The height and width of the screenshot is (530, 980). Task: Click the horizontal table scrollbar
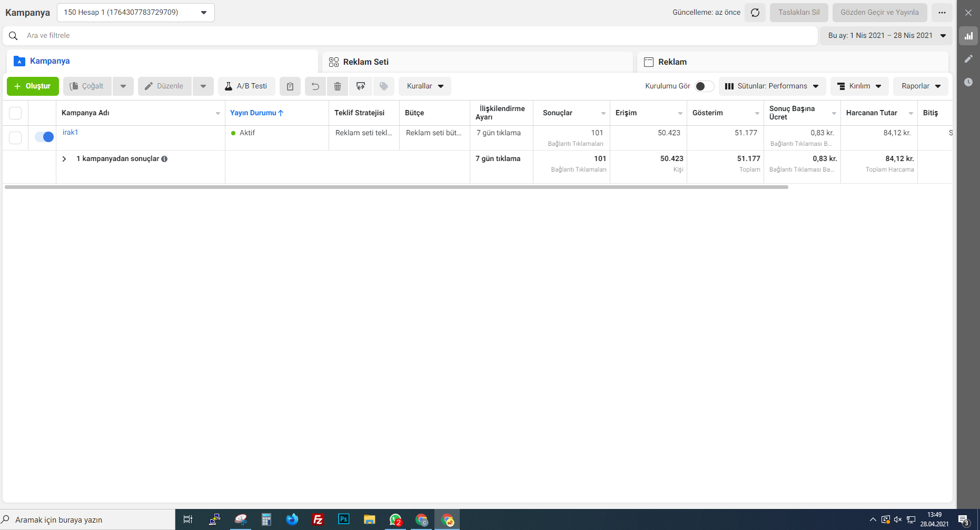[x=396, y=187]
